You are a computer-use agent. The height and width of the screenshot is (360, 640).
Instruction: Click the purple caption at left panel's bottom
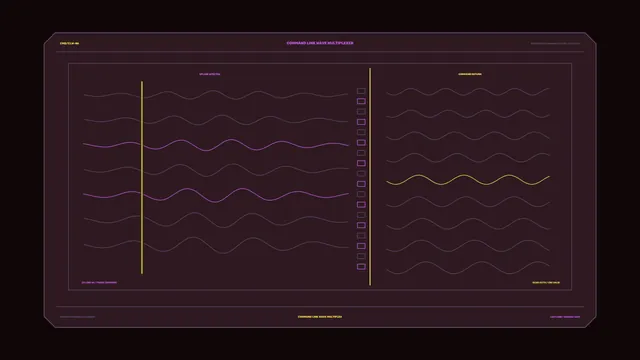(99, 282)
